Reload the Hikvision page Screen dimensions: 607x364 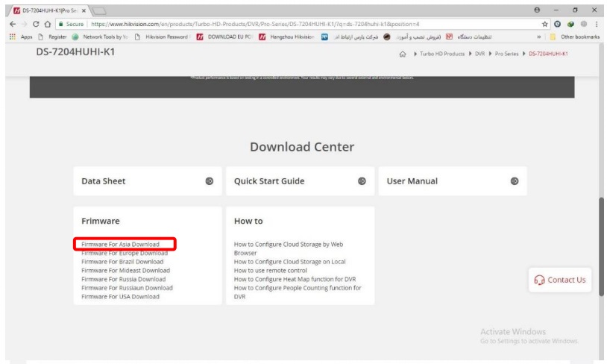pyautogui.click(x=36, y=24)
